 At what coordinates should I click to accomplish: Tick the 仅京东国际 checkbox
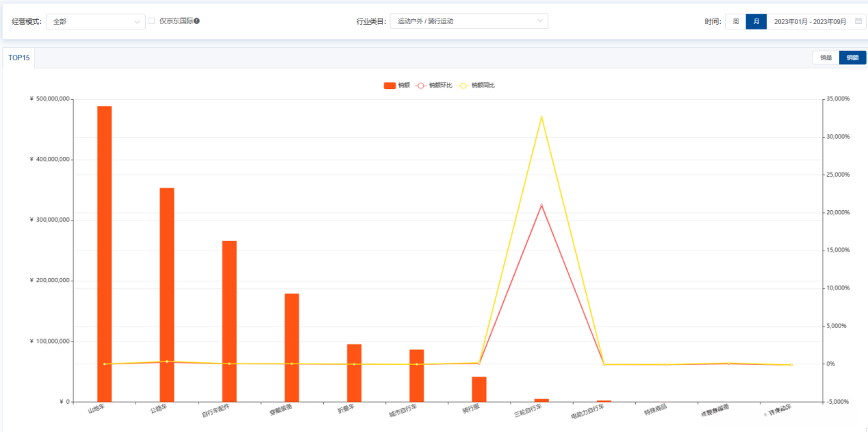pyautogui.click(x=152, y=21)
